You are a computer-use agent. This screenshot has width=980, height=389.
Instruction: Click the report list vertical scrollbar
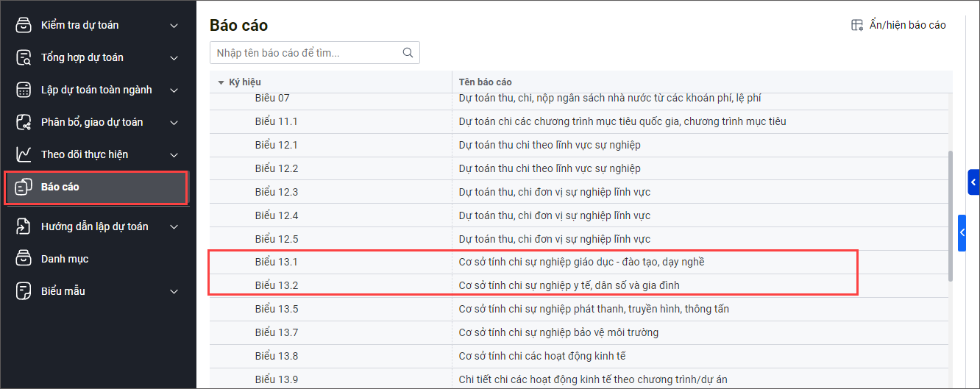click(950, 217)
